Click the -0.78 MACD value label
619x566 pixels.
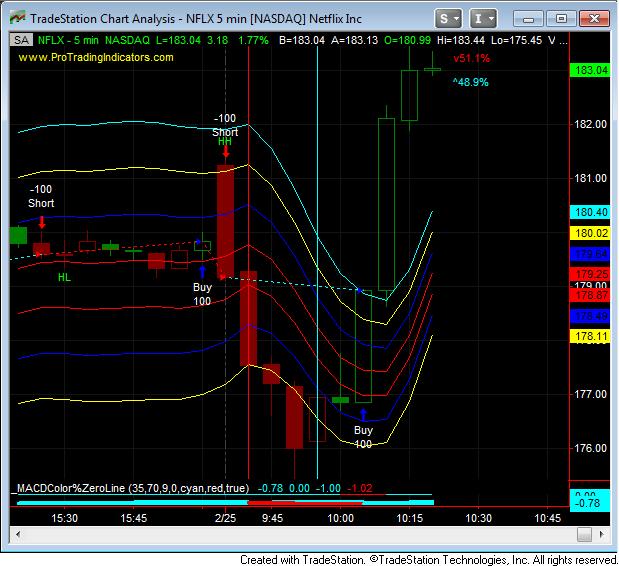coord(590,503)
